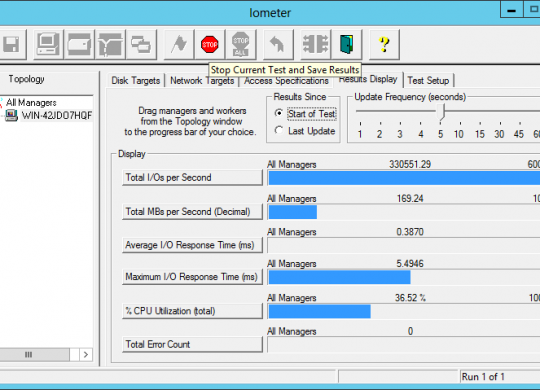Screen dimensions: 540x390
Task: Click the 330551.29 I/Os value
Action: click(410, 164)
